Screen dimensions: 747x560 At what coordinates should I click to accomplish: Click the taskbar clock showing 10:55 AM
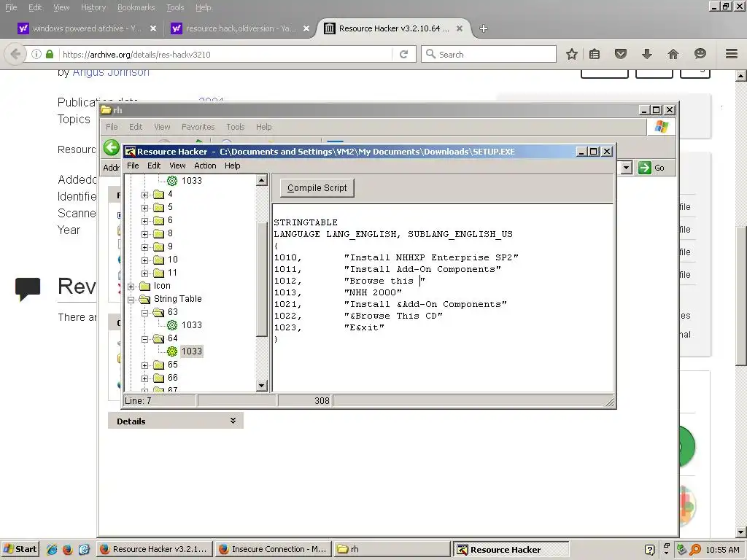pyautogui.click(x=723, y=550)
